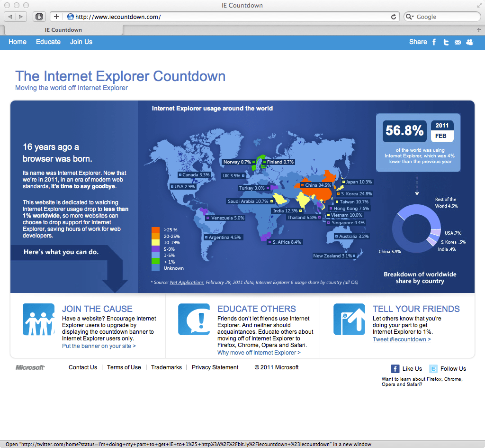Click the Thailand 5.8% map label
The width and height of the screenshot is (485, 448).
[x=304, y=218]
